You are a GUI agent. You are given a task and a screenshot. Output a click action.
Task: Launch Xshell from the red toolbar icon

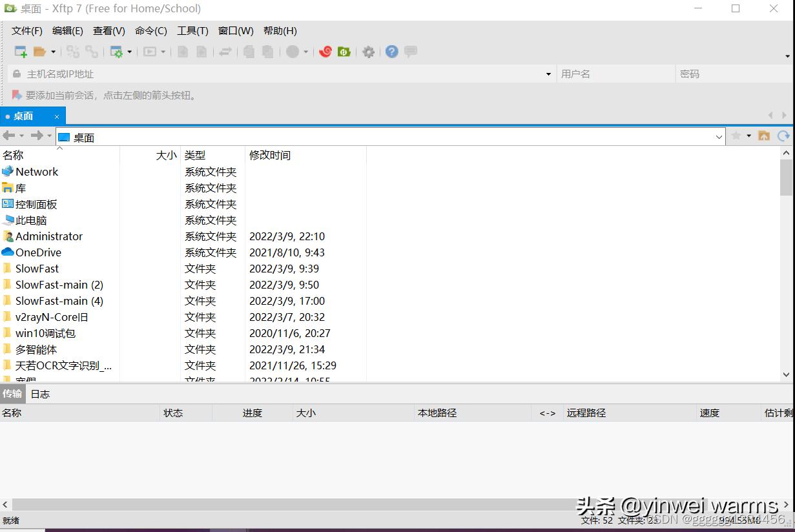pyautogui.click(x=325, y=52)
